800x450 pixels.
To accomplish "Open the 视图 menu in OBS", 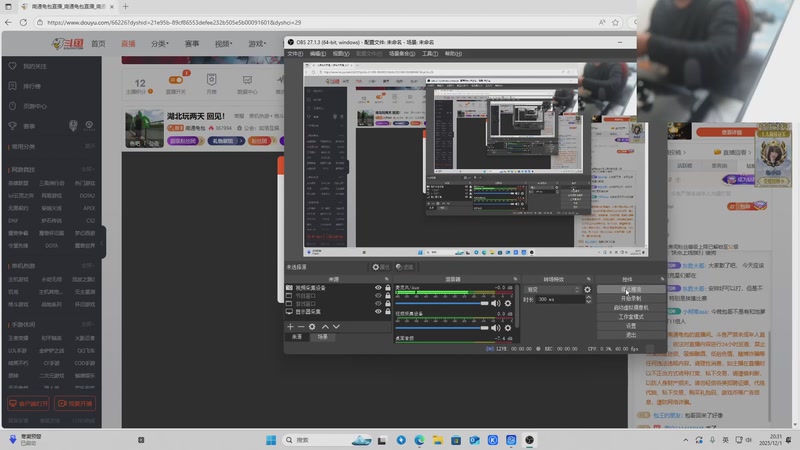I will [341, 54].
